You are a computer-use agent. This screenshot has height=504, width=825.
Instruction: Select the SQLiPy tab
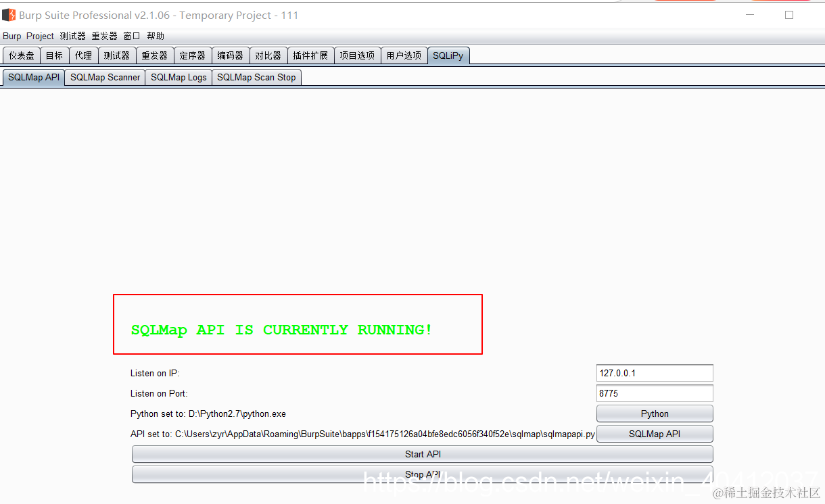(x=448, y=55)
